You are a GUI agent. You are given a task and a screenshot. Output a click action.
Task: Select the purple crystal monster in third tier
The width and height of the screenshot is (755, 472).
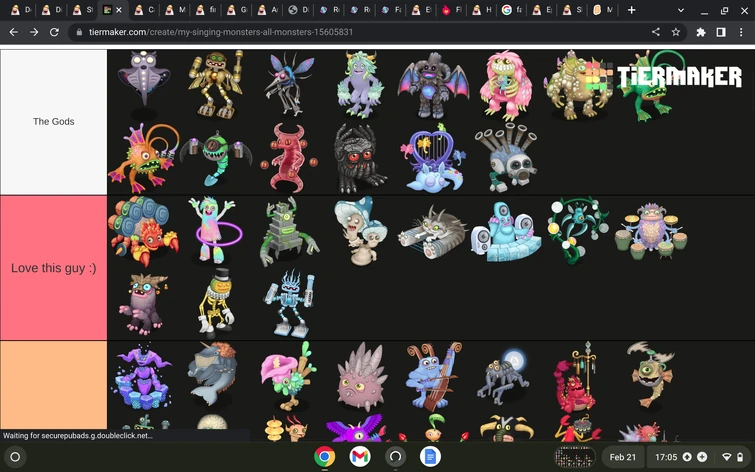tap(143, 377)
